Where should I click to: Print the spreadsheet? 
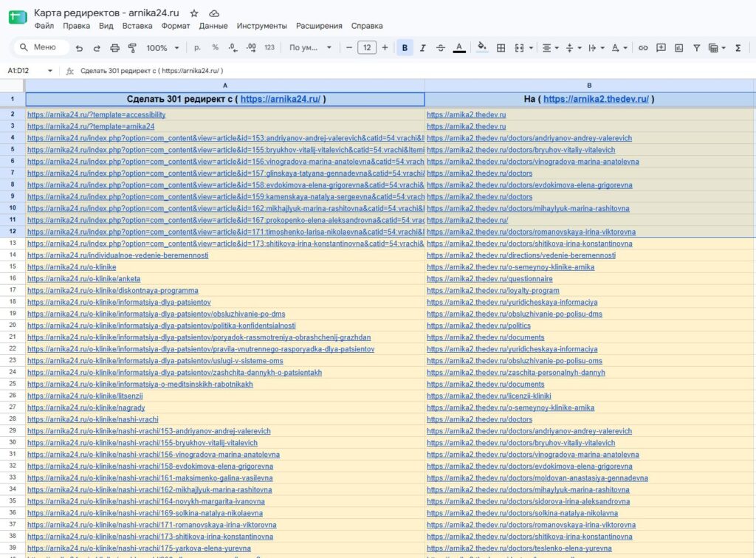click(x=114, y=48)
